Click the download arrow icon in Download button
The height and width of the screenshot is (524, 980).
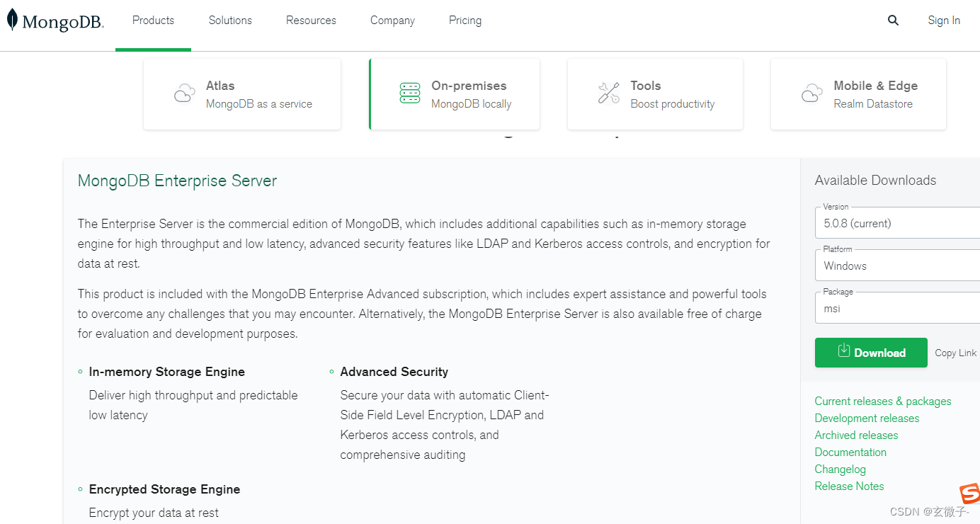click(843, 351)
